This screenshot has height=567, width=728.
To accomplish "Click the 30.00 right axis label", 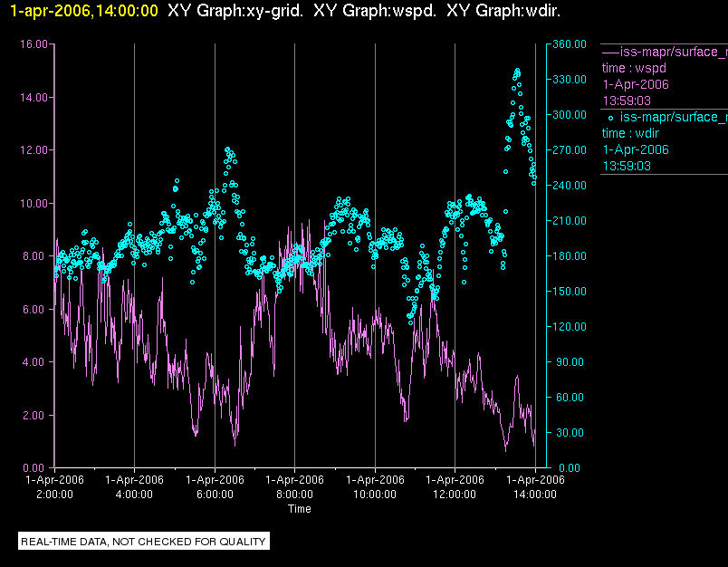I will tap(571, 432).
